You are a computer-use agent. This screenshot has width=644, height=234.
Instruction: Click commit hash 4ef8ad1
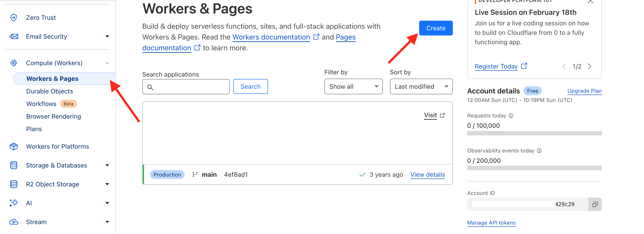click(236, 174)
